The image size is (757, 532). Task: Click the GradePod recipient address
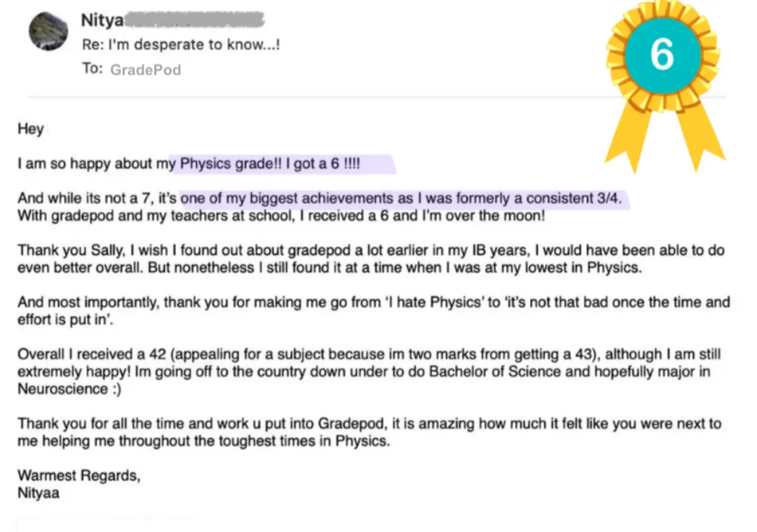pos(145,70)
